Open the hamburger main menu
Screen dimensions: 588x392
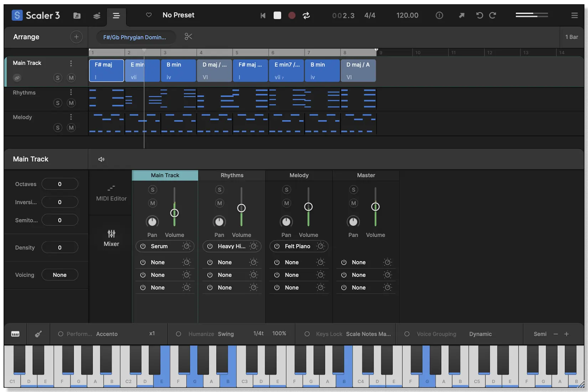click(x=574, y=15)
